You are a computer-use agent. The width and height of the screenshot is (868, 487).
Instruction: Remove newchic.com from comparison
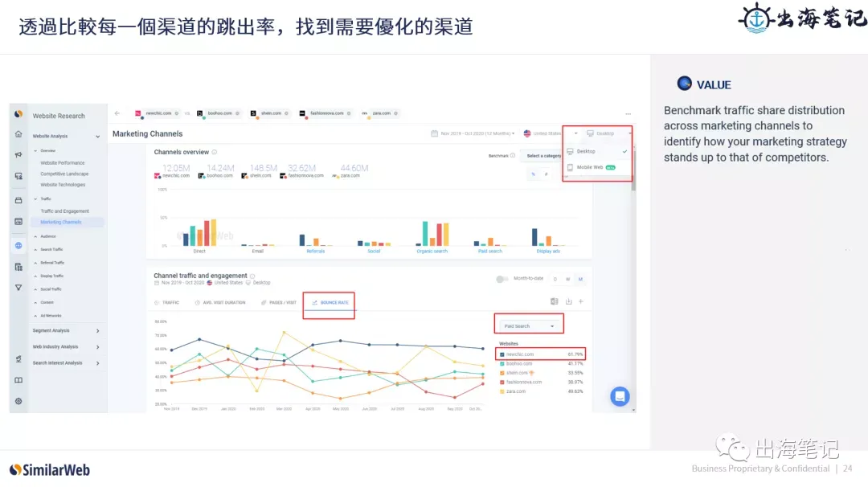[x=177, y=113]
